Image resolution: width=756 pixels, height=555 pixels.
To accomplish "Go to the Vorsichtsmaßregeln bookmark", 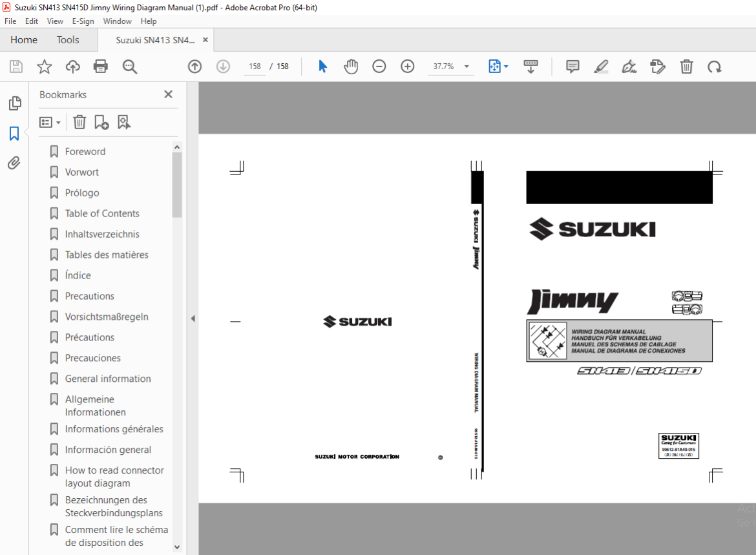I will click(107, 317).
